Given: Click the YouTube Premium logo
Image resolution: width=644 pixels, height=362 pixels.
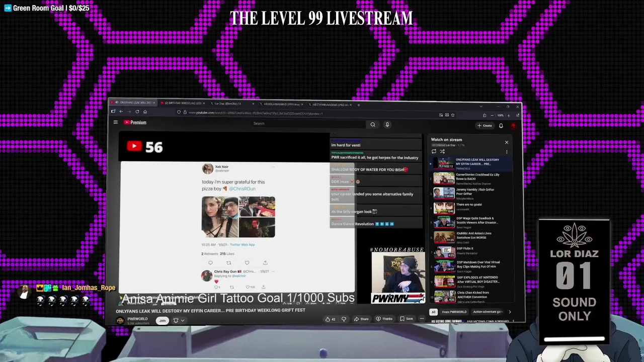Looking at the screenshot, I should [135, 122].
